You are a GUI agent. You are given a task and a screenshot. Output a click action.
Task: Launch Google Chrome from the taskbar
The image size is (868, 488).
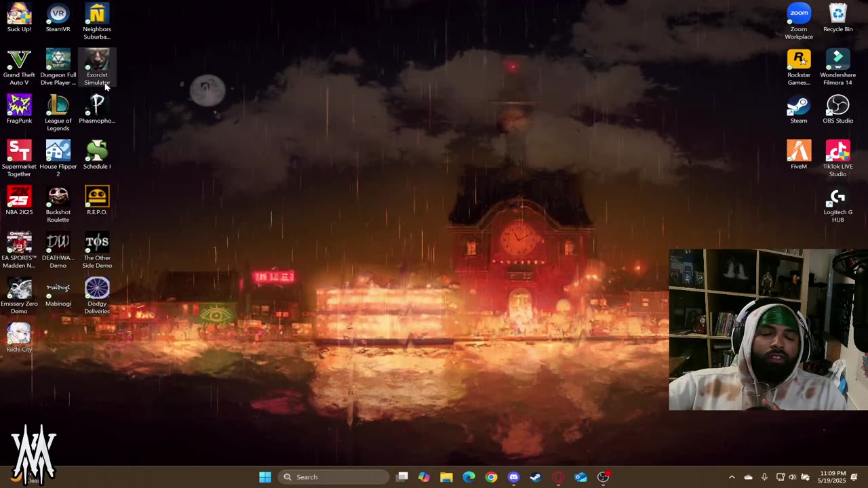491,477
